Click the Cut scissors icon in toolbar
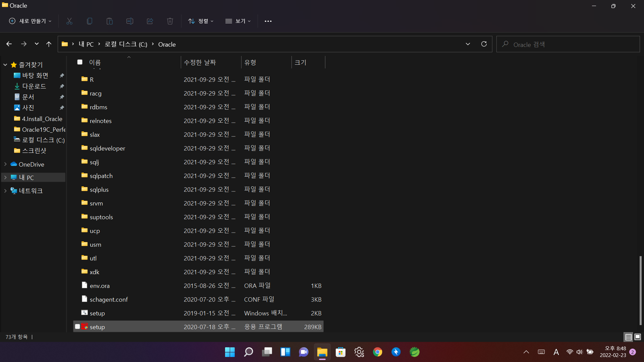 (x=69, y=21)
